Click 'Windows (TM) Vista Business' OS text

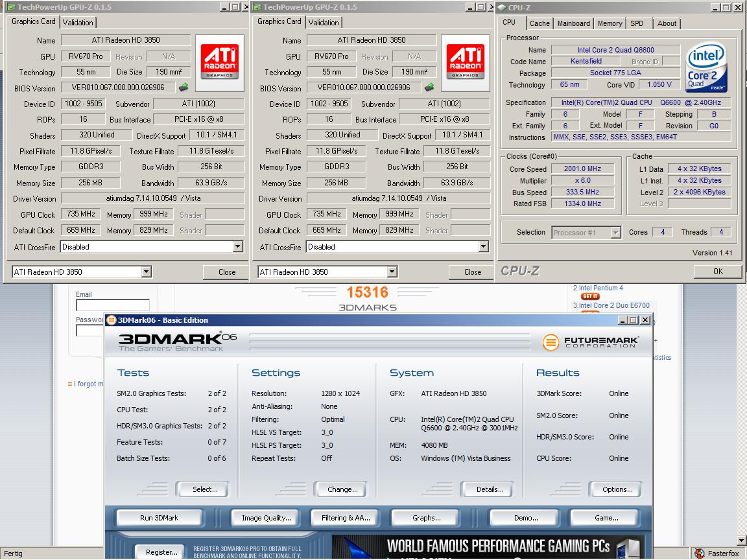click(466, 458)
